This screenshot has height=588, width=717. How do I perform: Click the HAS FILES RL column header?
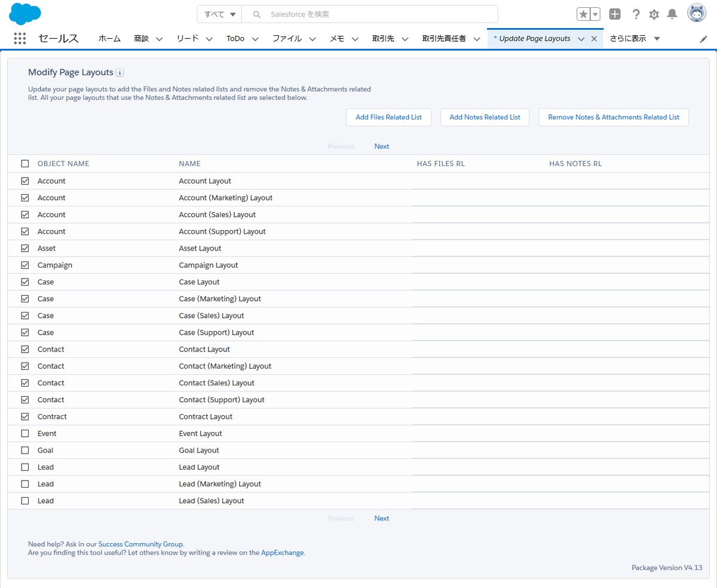pyautogui.click(x=440, y=164)
